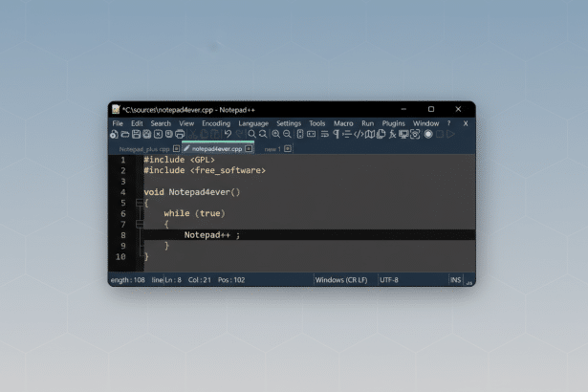Click the Copy toolbar icon
Image resolution: width=588 pixels, height=392 pixels.
(x=205, y=134)
